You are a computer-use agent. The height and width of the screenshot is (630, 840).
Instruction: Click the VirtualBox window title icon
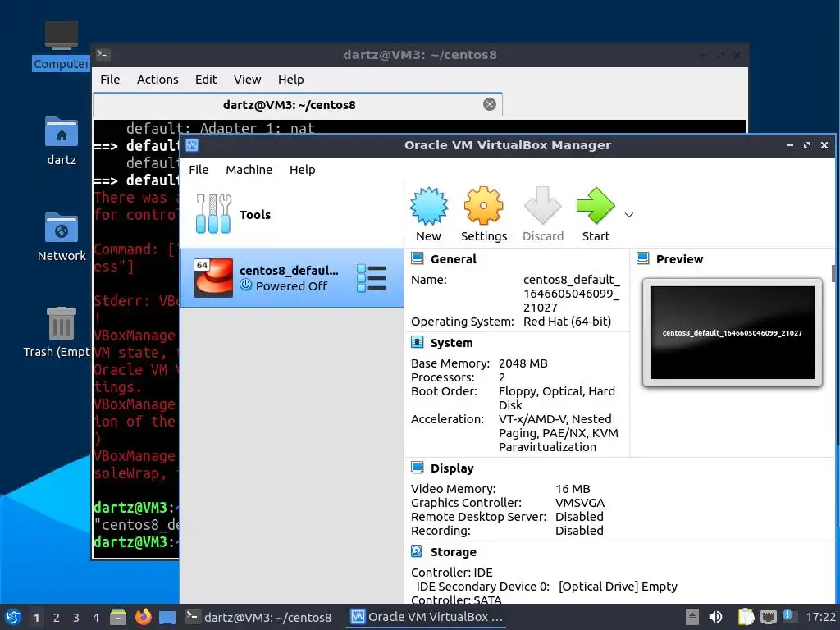coord(192,145)
